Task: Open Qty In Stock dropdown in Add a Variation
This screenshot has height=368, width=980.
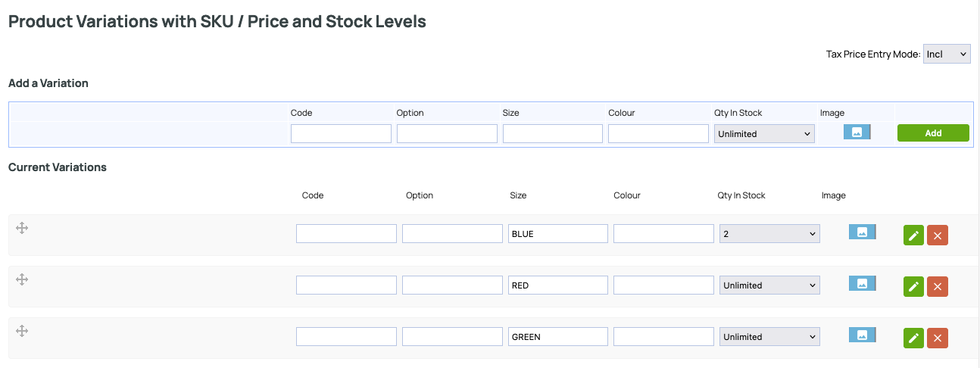Action: 764,134
